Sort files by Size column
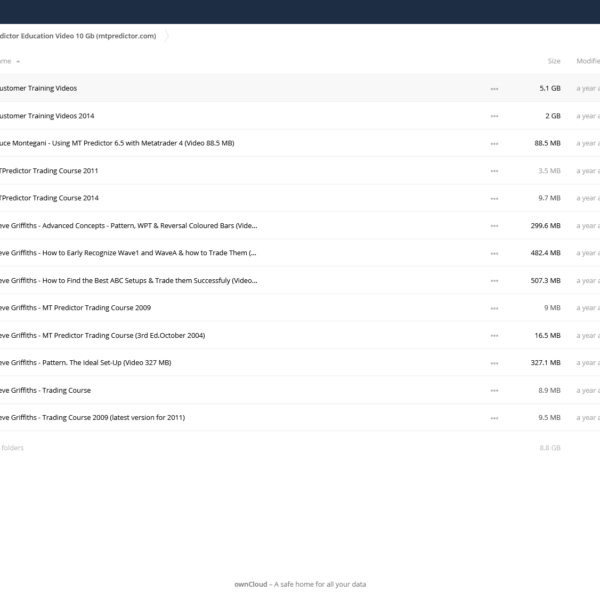 (x=554, y=61)
